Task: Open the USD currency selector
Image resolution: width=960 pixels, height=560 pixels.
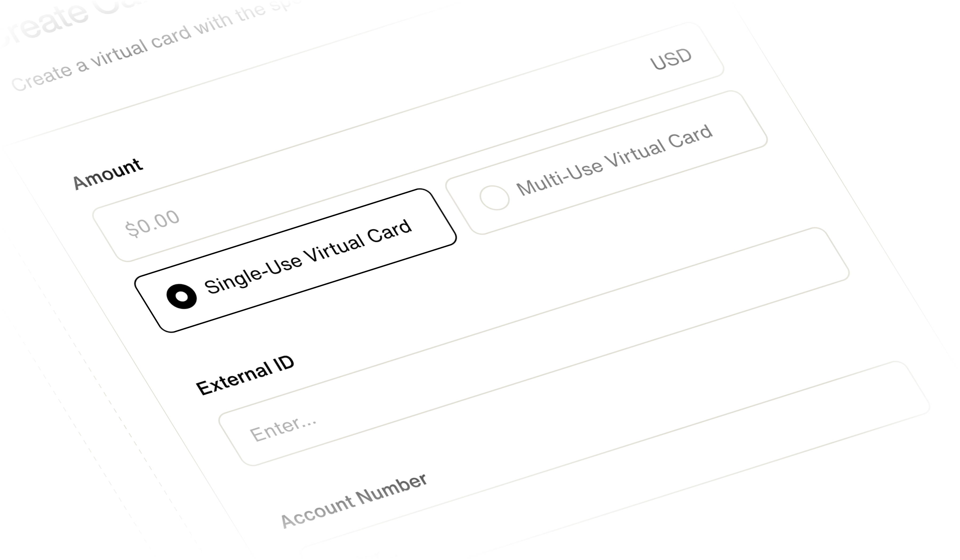Action: tap(670, 59)
